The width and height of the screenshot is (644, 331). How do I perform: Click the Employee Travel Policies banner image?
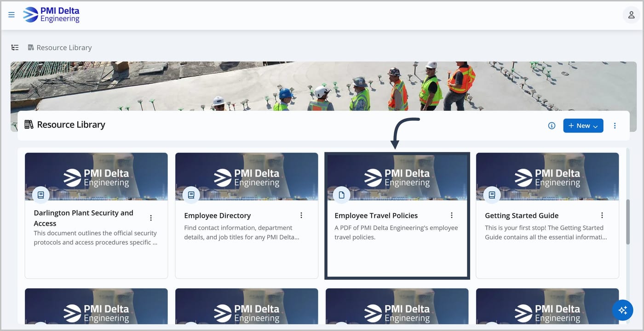coord(397,177)
